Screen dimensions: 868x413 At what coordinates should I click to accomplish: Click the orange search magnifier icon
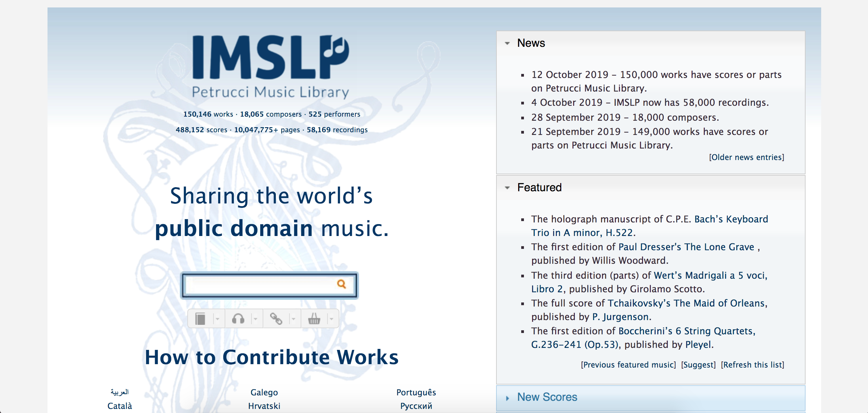[341, 284]
